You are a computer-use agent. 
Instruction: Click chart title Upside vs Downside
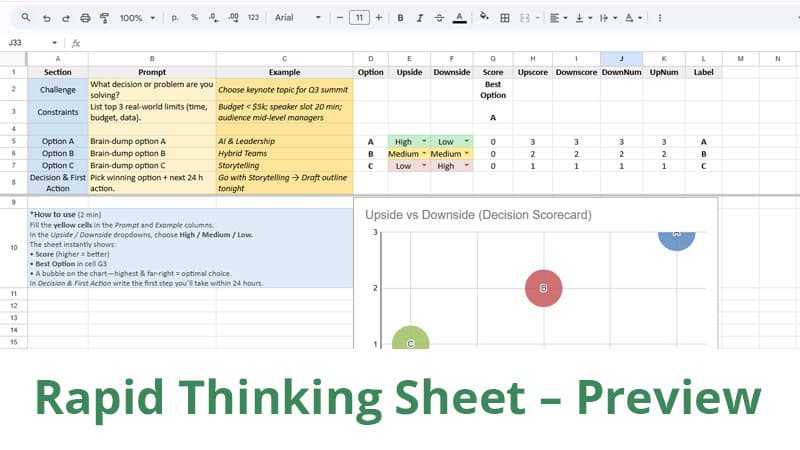[478, 215]
